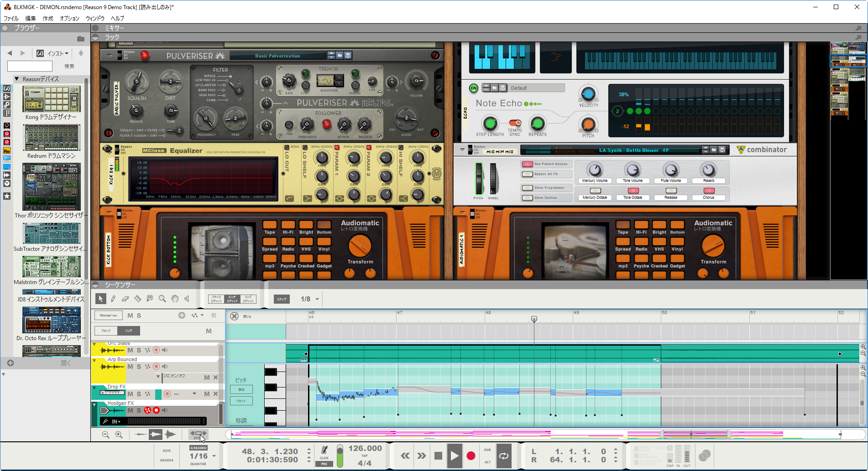Viewport: 868px width, 471px height.
Task: Toggle record enable on Drop FX track
Action: [167, 393]
